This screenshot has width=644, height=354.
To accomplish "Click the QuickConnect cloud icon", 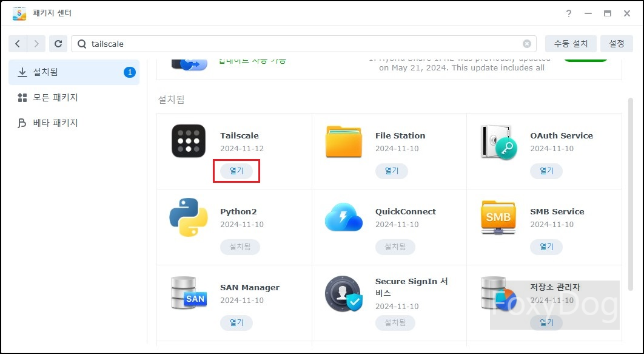I will click(344, 217).
